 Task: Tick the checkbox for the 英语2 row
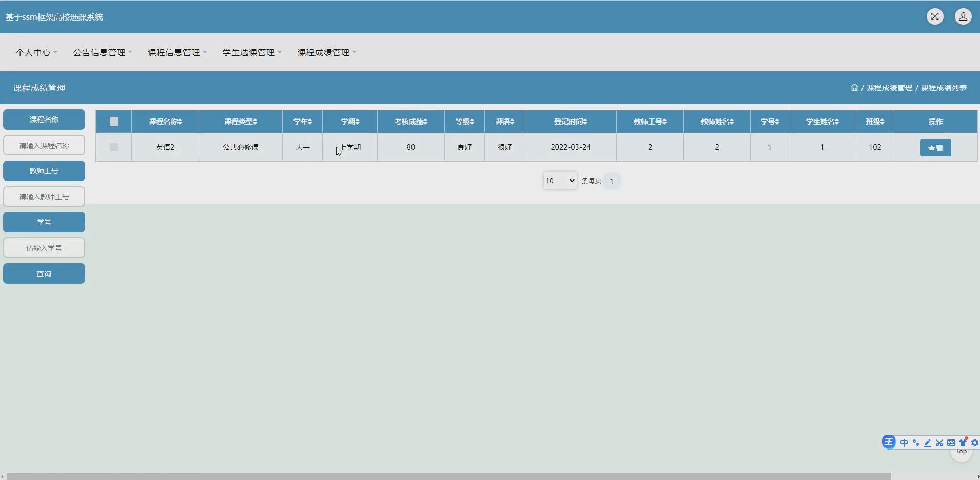[114, 147]
